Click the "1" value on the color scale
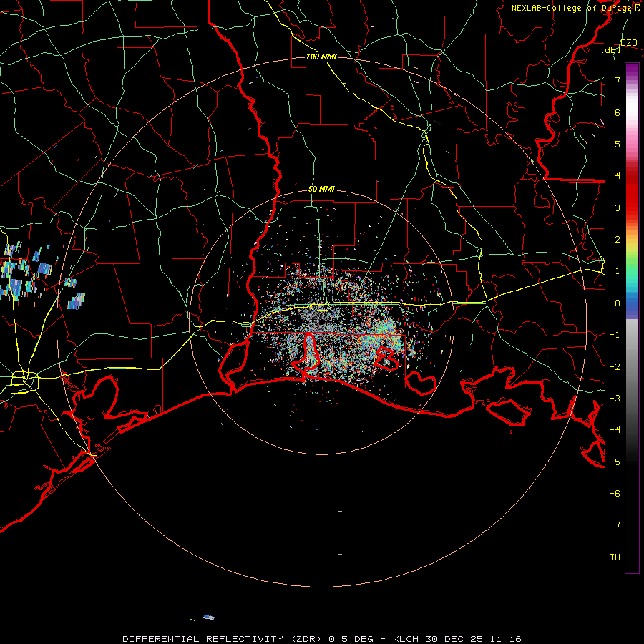 pos(618,271)
